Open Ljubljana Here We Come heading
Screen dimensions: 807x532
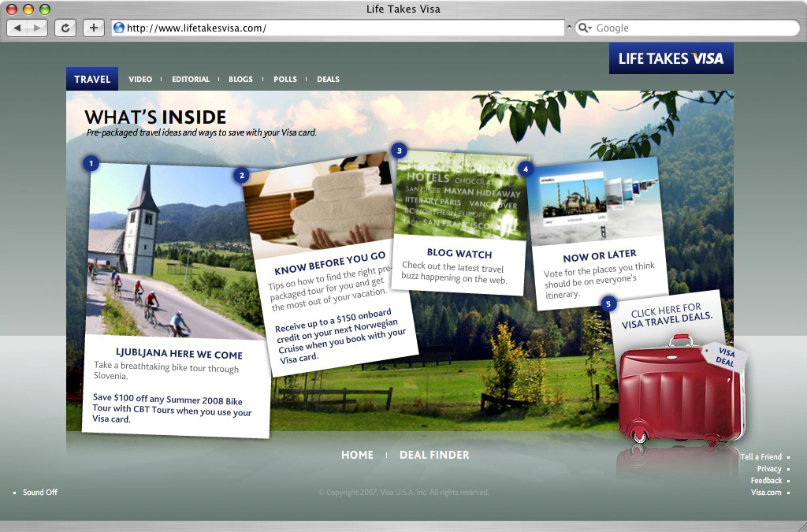[179, 354]
